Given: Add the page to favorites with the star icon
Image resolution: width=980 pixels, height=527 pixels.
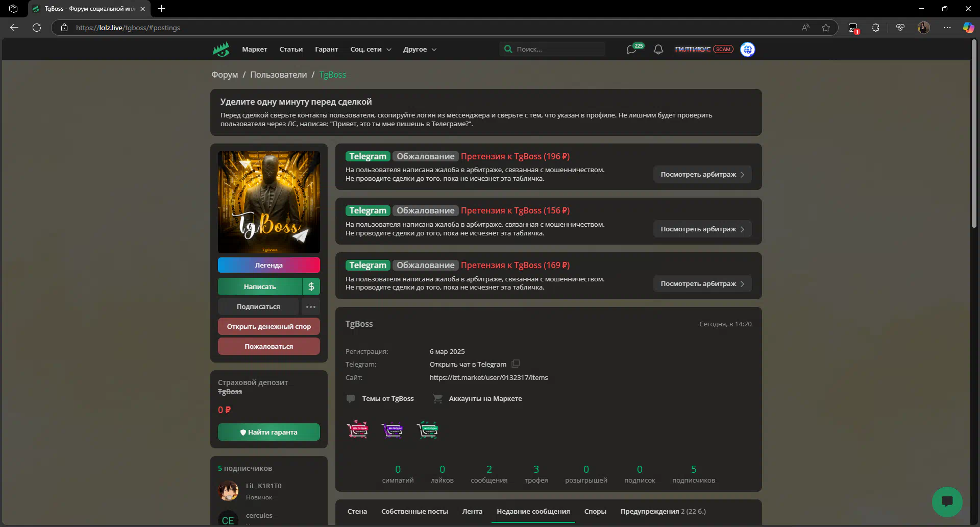Looking at the screenshot, I should point(826,28).
